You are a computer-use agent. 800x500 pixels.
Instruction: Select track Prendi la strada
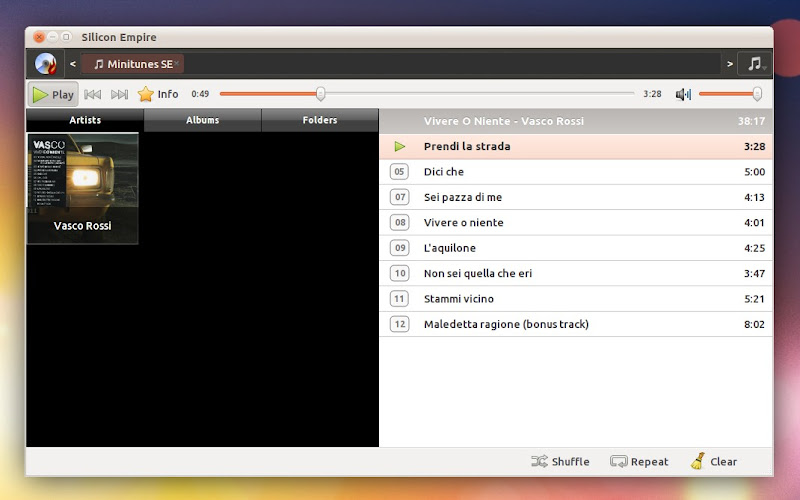click(x=576, y=146)
